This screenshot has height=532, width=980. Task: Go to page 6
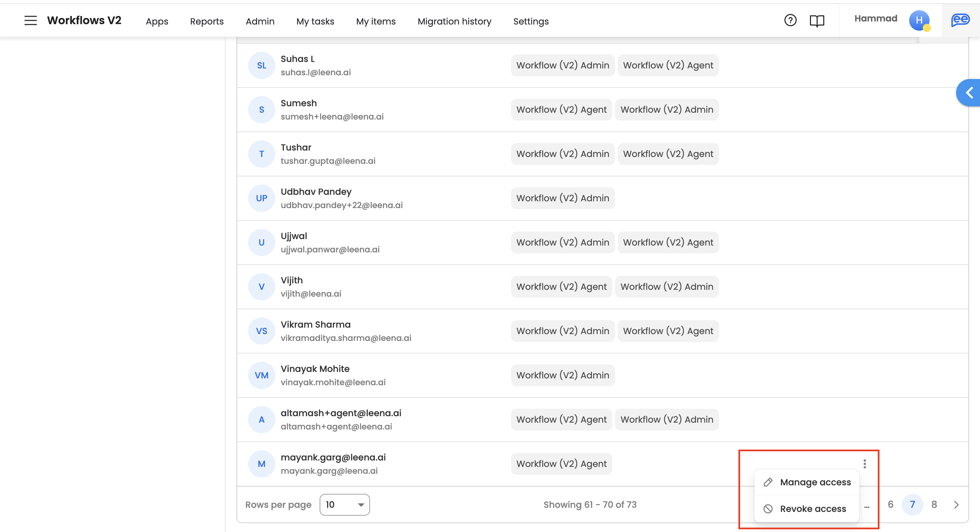(x=890, y=505)
